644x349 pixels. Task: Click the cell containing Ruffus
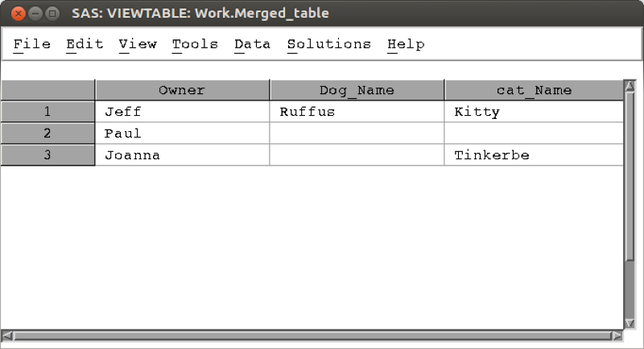pyautogui.click(x=357, y=112)
